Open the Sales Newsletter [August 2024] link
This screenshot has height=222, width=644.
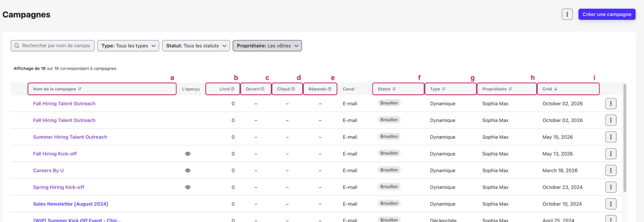(x=71, y=204)
